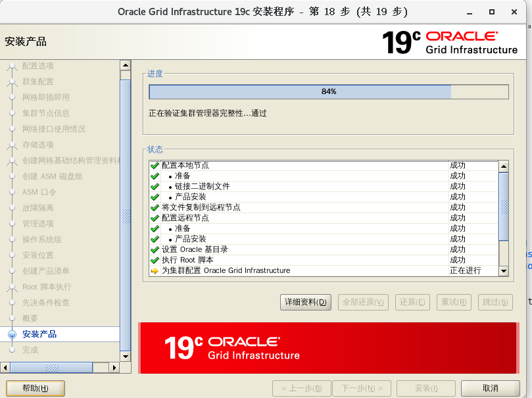
Task: Click the checkmark icon next to 链接二进制文件
Action: coord(155,186)
